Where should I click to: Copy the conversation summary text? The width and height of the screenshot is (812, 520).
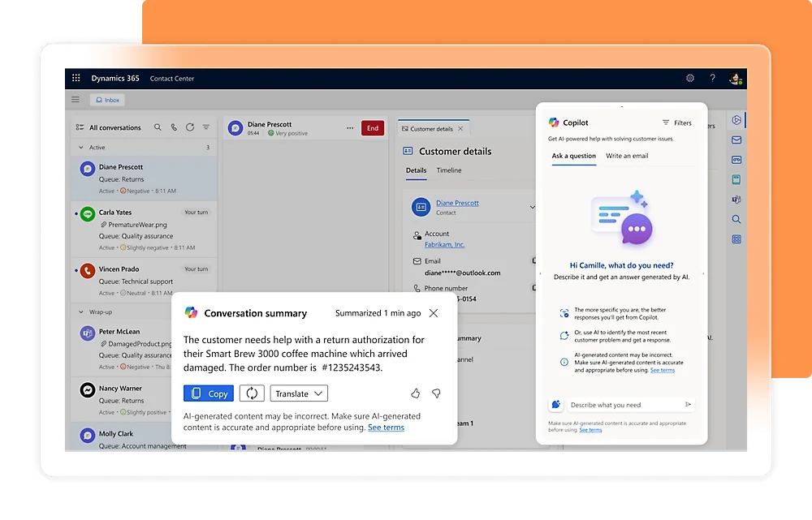click(209, 393)
